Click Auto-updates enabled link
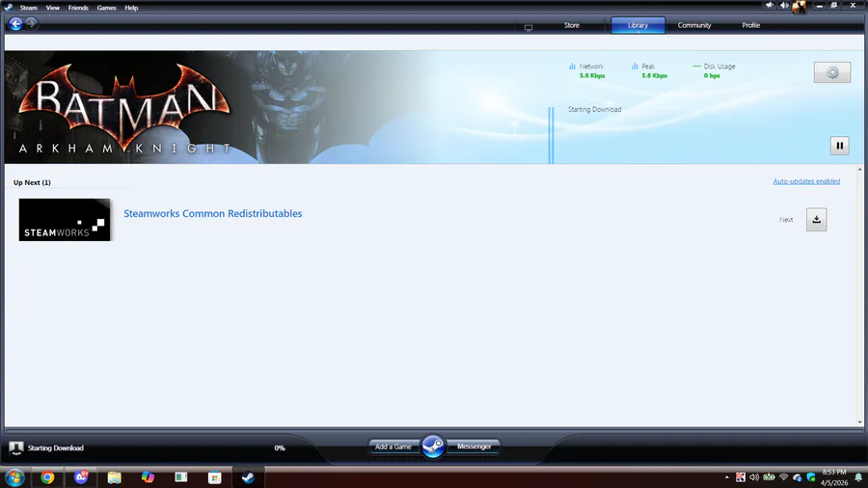868x488 pixels. pos(806,181)
